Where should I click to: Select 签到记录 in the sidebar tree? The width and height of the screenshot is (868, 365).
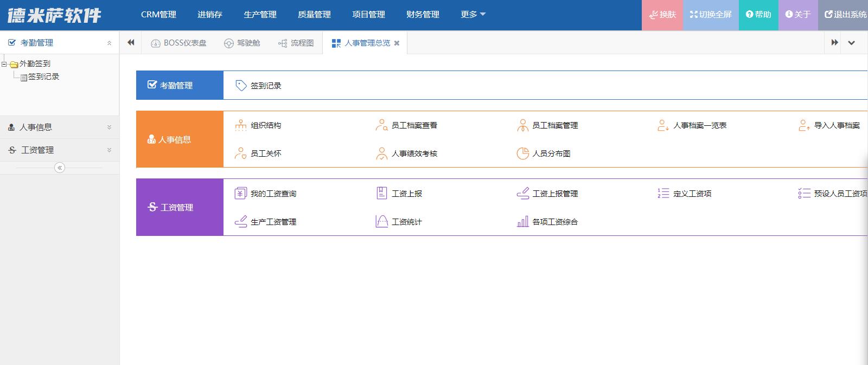(43, 77)
